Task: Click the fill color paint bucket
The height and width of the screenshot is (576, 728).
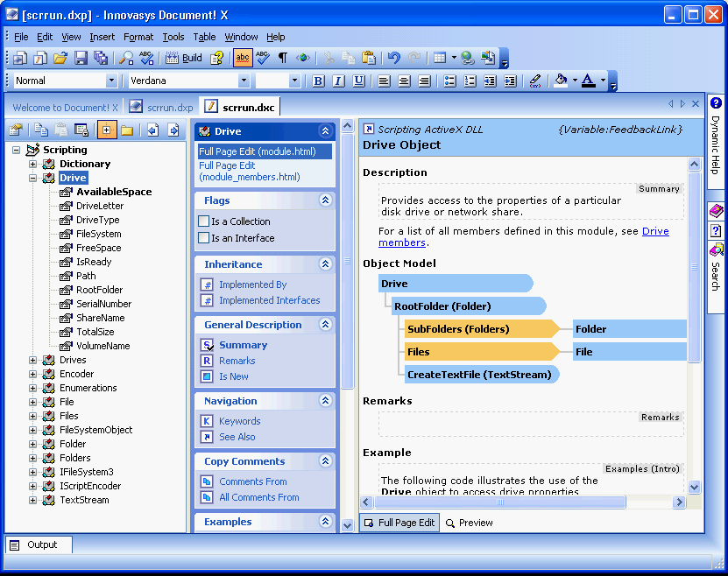Action: click(x=561, y=81)
